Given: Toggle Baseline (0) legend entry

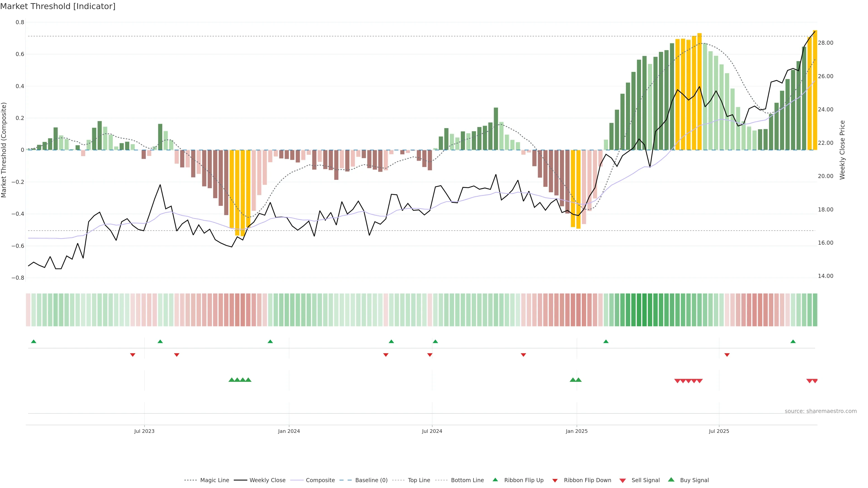Looking at the screenshot, I should [x=371, y=480].
